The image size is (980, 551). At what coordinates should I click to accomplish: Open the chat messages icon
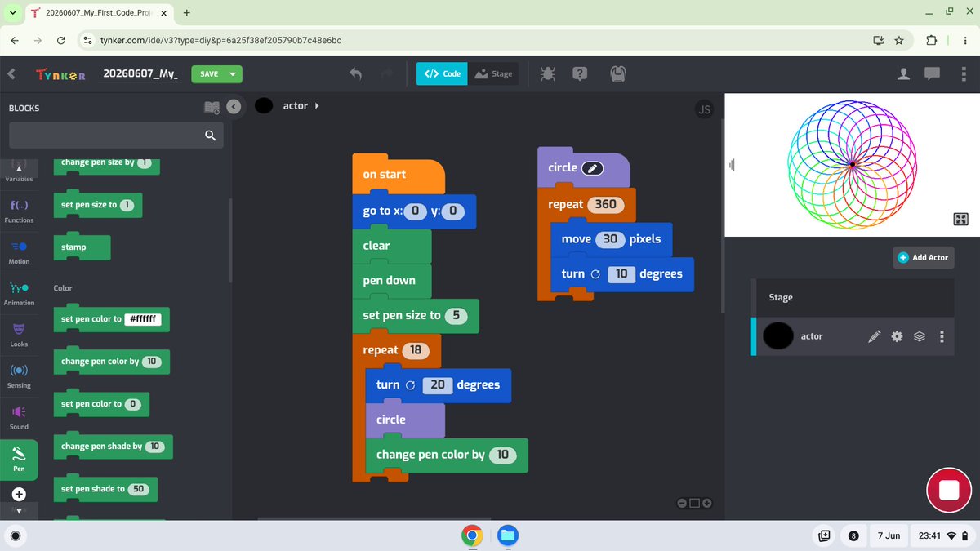(932, 73)
